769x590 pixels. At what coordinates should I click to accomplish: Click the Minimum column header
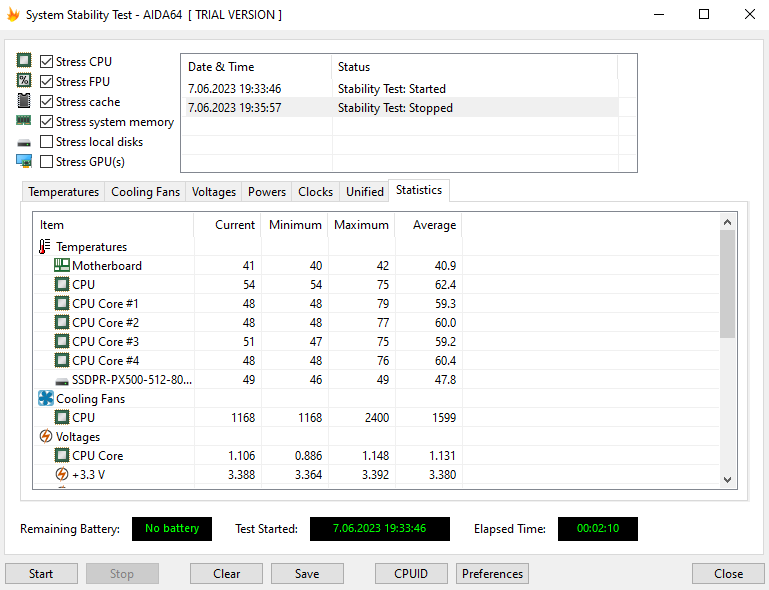[x=294, y=225]
